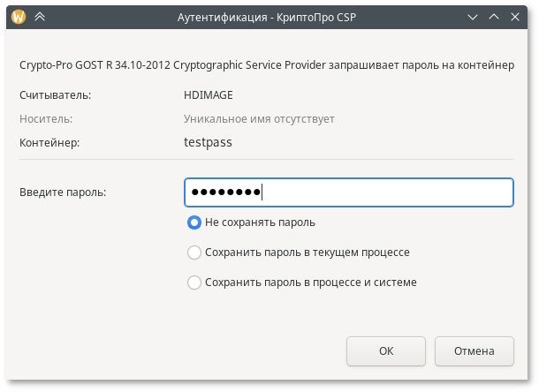This screenshot has width=539, height=392.
Task: Click the window title 'Аутентификация - КриптоПро CSP'
Action: 267,17
